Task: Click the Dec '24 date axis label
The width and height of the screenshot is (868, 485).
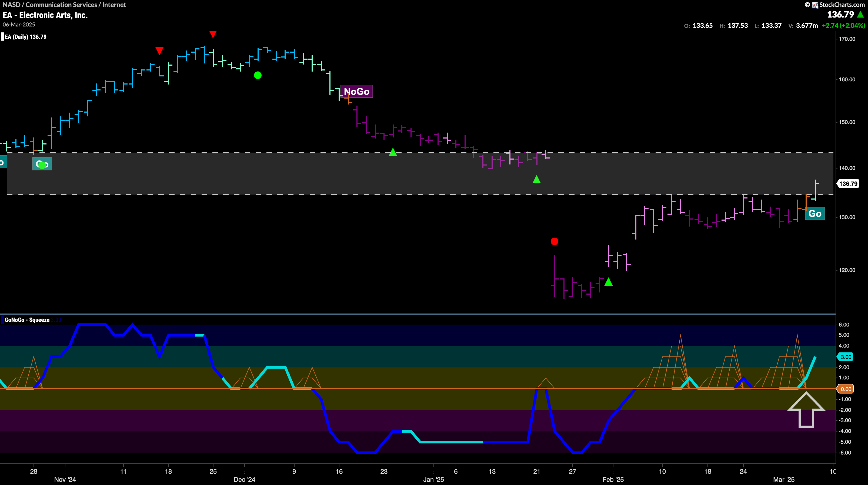Action: [x=244, y=480]
